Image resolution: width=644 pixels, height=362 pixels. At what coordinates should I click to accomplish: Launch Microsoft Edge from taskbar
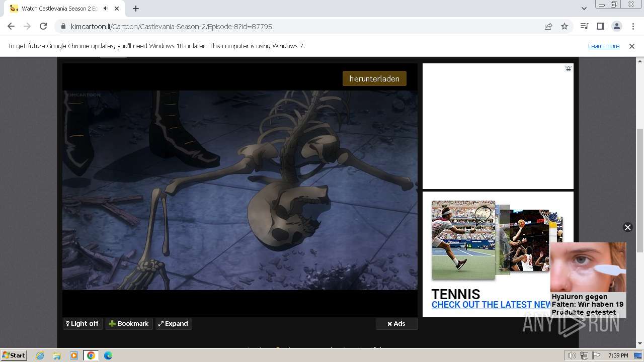pos(108,355)
